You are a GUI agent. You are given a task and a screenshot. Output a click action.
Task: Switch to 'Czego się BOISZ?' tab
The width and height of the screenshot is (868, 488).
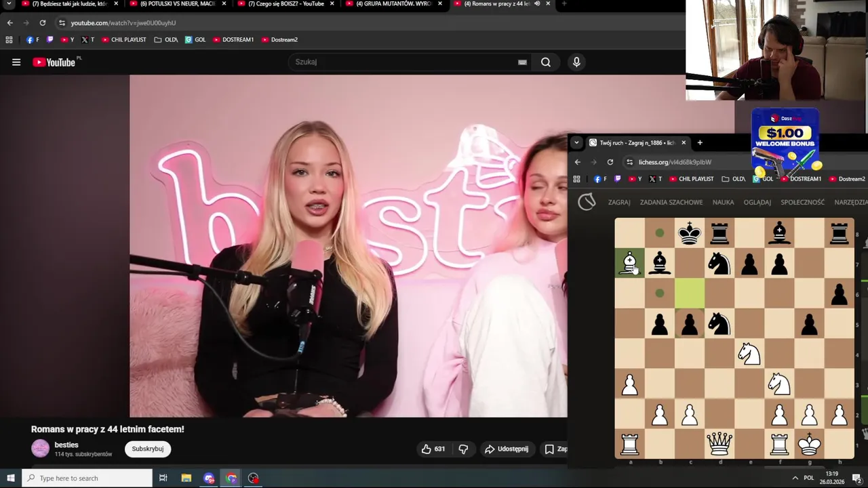tap(286, 4)
